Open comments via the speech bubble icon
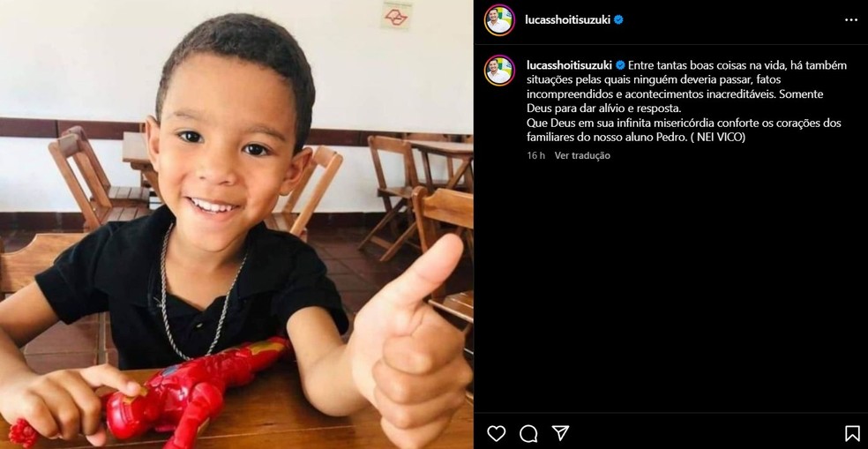The height and width of the screenshot is (449, 868). pyautogui.click(x=528, y=433)
